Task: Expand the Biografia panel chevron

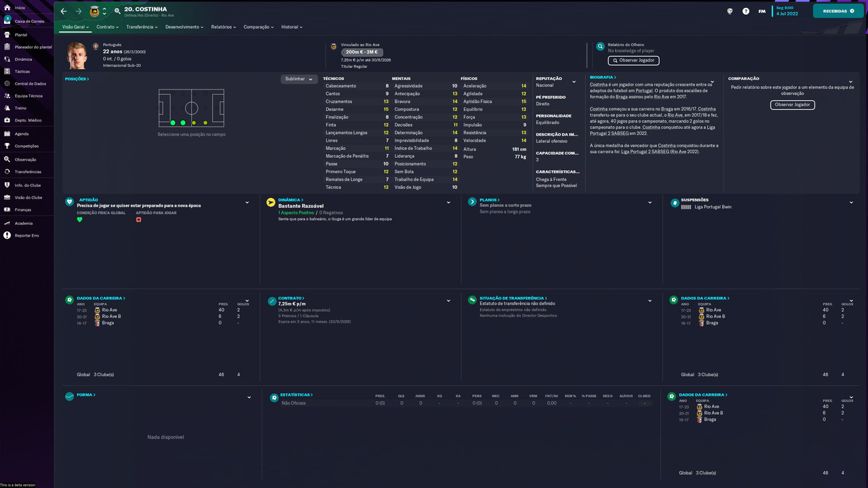Action: coord(712,82)
